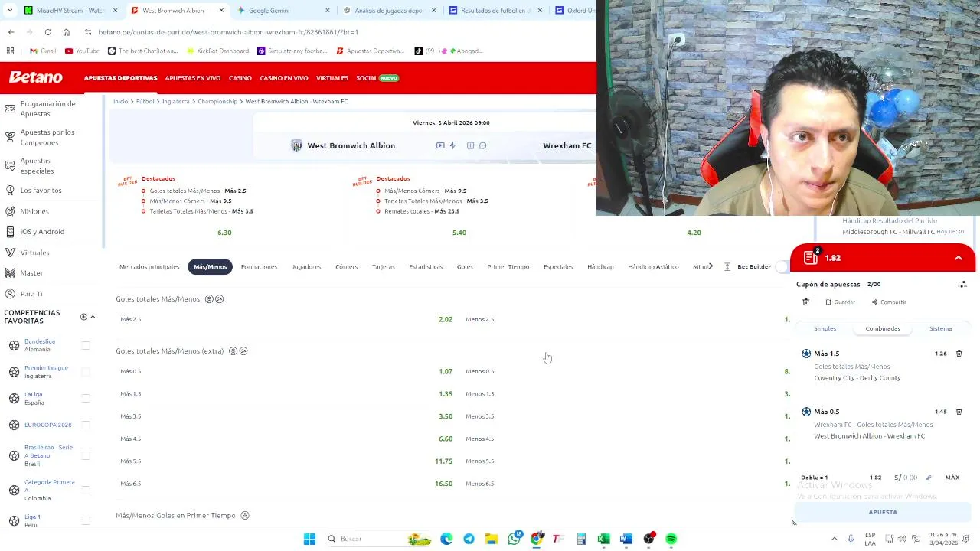Delete the Más 0.5 Wrexham FC selection
The height and width of the screenshot is (551, 980).
click(959, 412)
